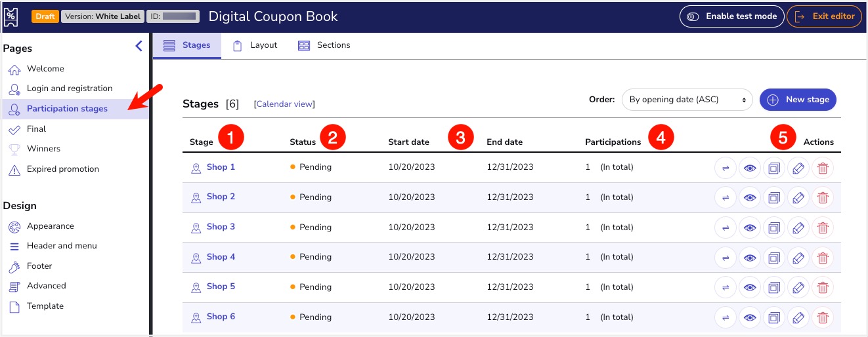Click the New stage button

point(798,100)
